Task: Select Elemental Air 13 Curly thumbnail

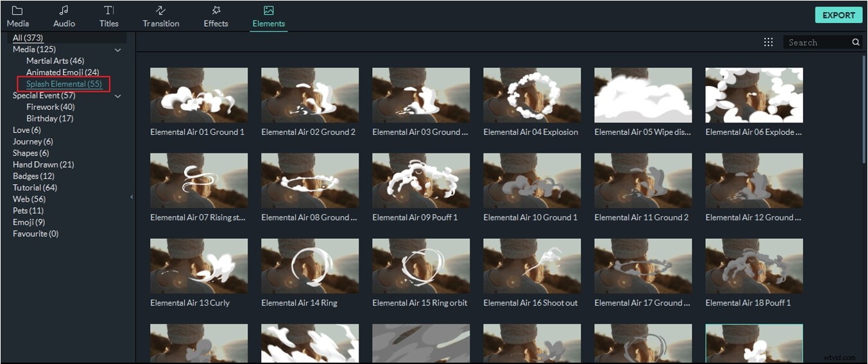Action: pos(199,266)
